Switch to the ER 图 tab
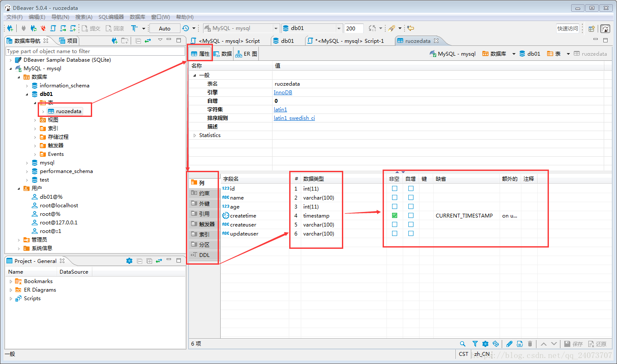Image resolution: width=617 pixels, height=364 pixels. point(246,54)
